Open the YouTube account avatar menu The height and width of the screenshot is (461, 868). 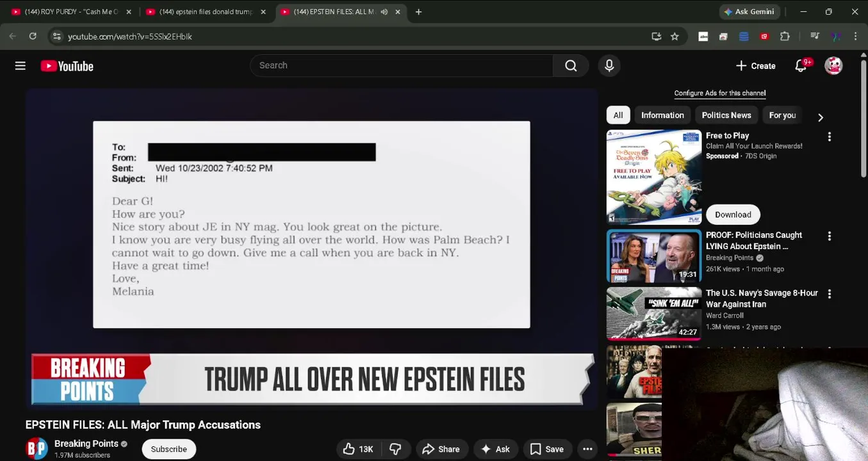tap(833, 65)
